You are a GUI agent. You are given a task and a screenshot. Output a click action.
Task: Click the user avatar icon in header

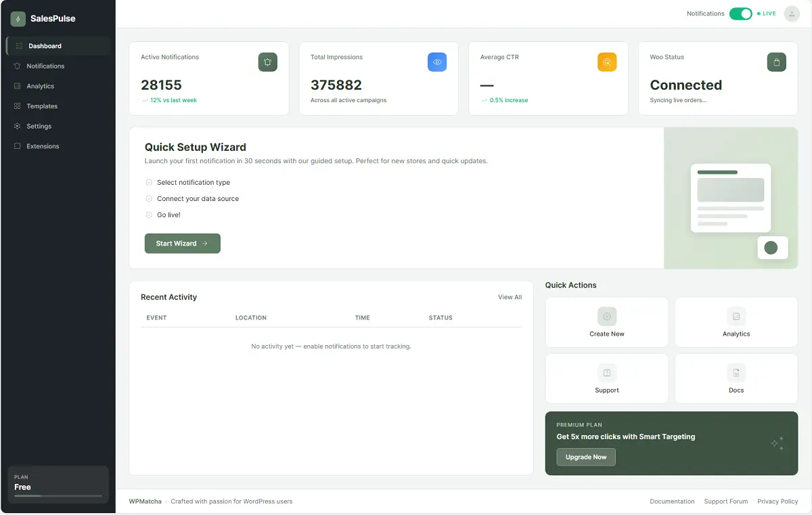[x=791, y=14]
